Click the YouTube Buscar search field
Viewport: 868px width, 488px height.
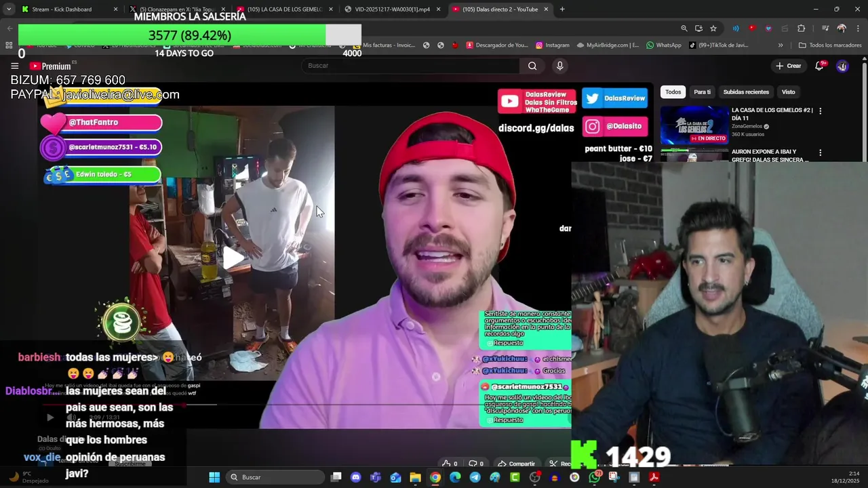pyautogui.click(x=410, y=66)
